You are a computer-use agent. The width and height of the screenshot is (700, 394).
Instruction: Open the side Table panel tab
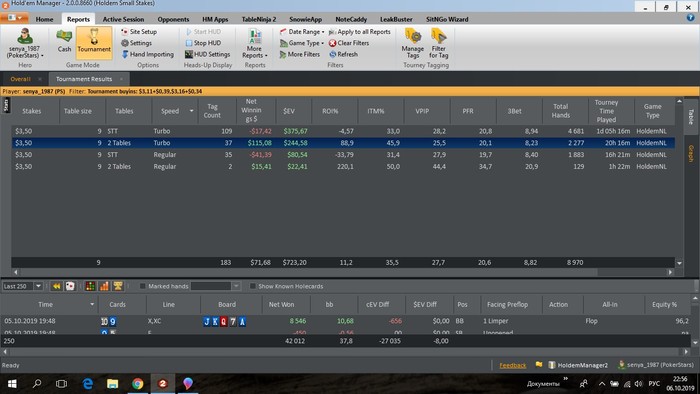click(691, 117)
